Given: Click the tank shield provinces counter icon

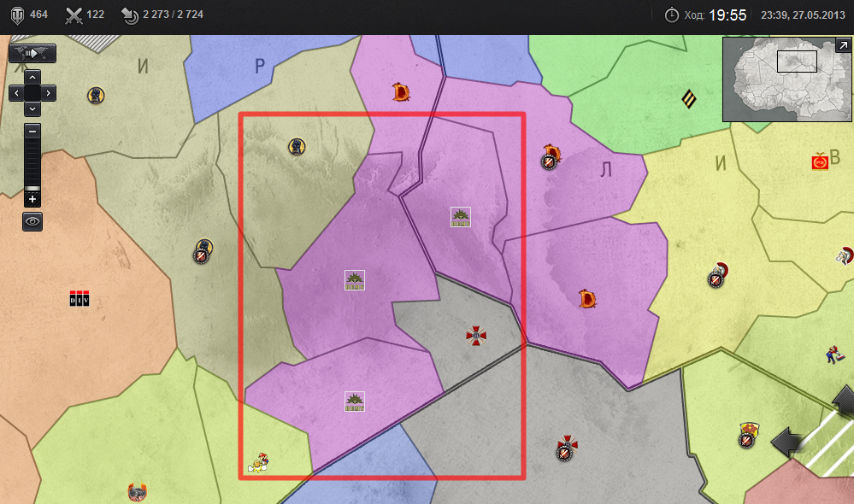Looking at the screenshot, I should coord(17,15).
